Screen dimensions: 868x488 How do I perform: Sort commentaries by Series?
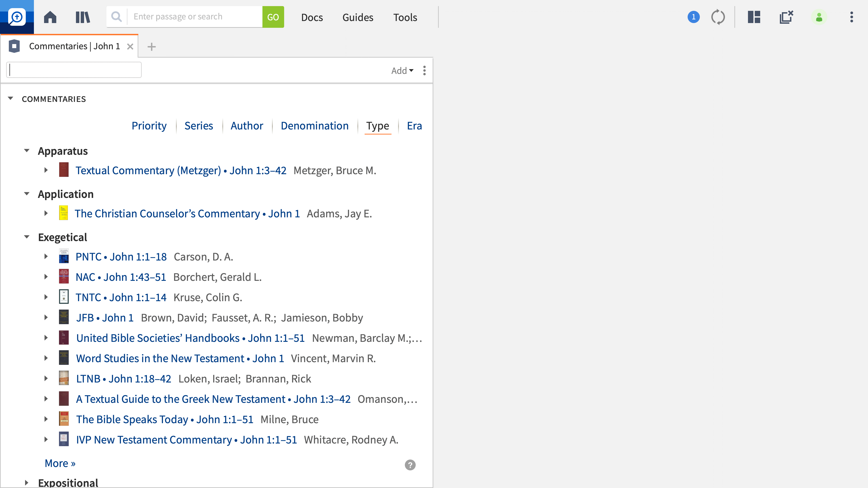pos(199,126)
